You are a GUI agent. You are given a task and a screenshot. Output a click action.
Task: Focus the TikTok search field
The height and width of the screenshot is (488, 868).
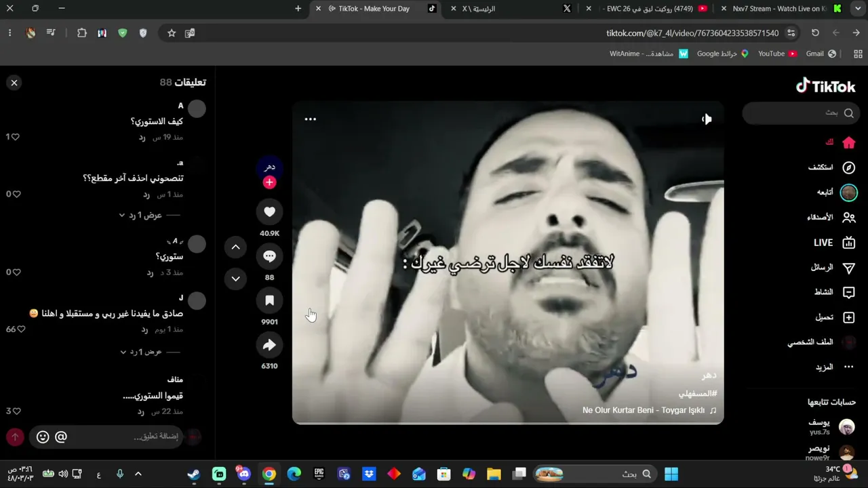[801, 113]
